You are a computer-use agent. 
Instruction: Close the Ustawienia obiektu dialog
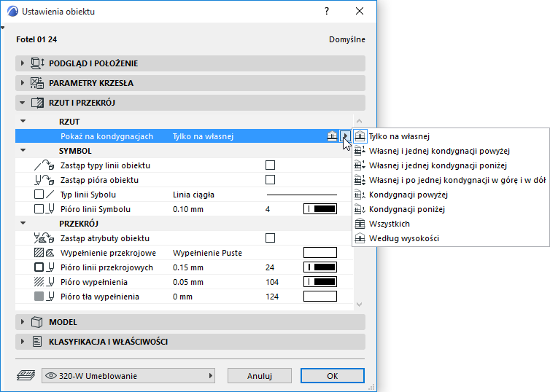[360, 11]
